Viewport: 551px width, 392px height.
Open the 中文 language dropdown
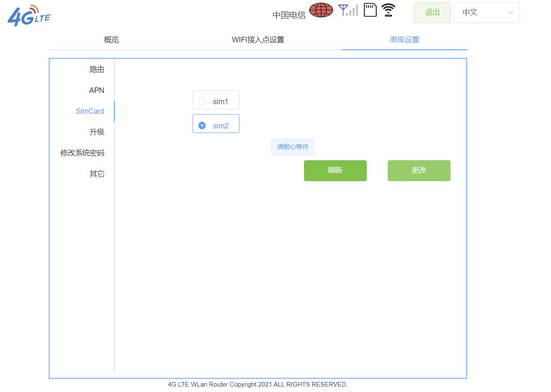tap(487, 12)
